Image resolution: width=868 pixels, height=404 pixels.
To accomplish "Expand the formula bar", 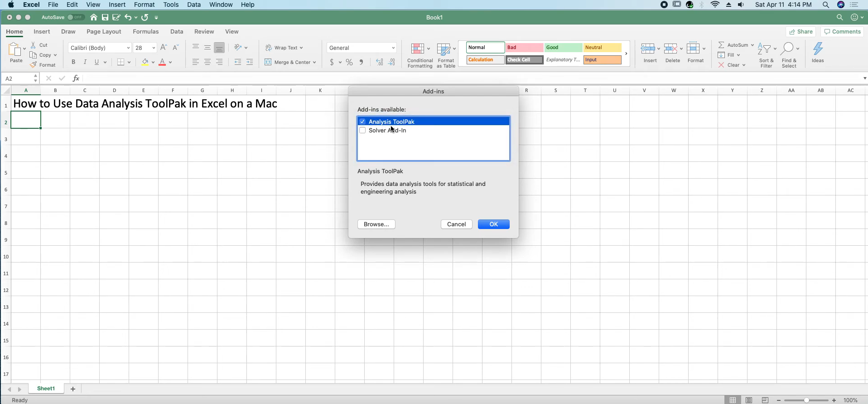I will pyautogui.click(x=864, y=78).
